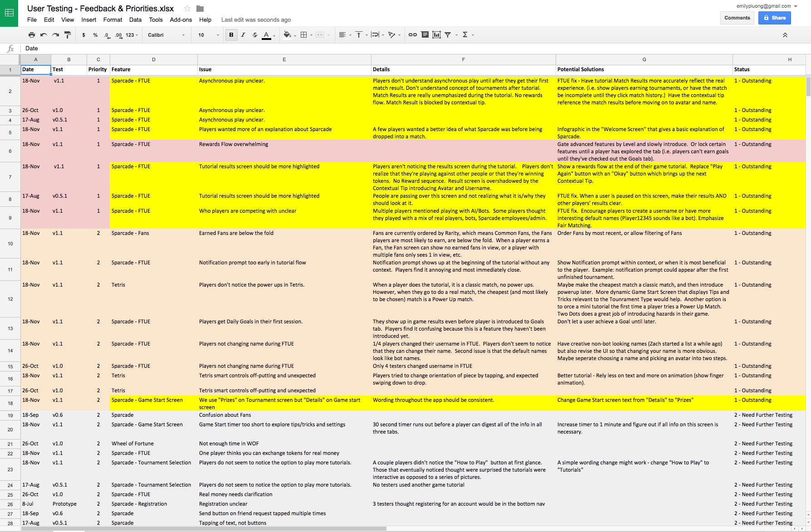Print the spreadsheet
Image resolution: width=811 pixels, height=532 pixels.
click(x=31, y=35)
